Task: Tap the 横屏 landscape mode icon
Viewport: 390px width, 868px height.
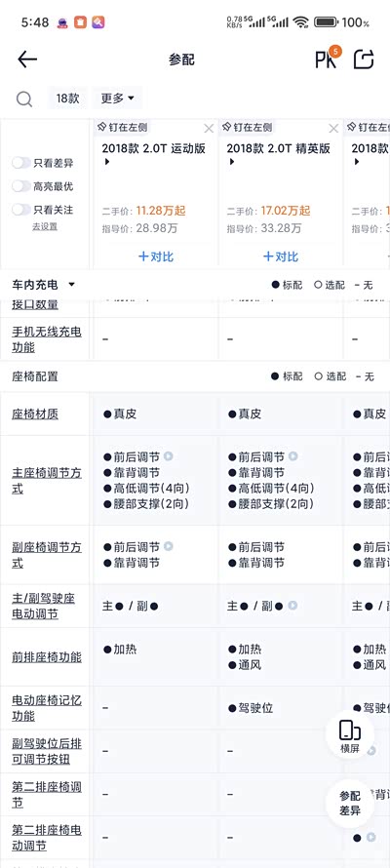Action: point(350,737)
